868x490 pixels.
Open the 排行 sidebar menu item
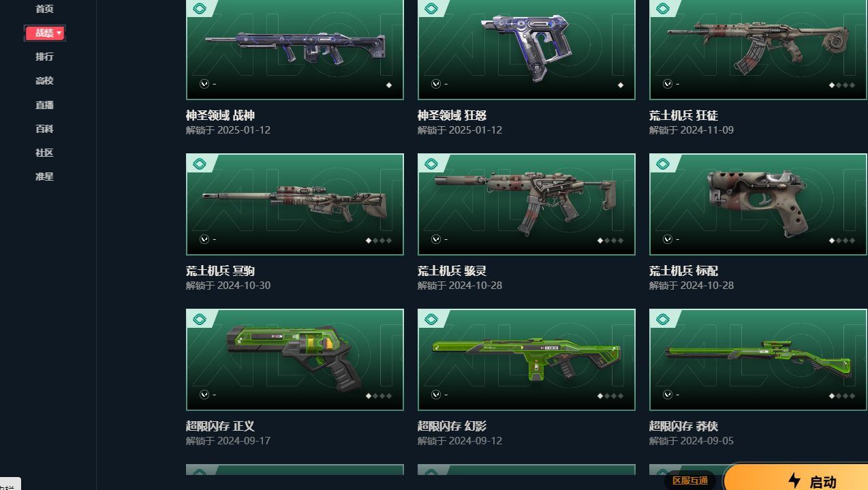[x=44, y=57]
